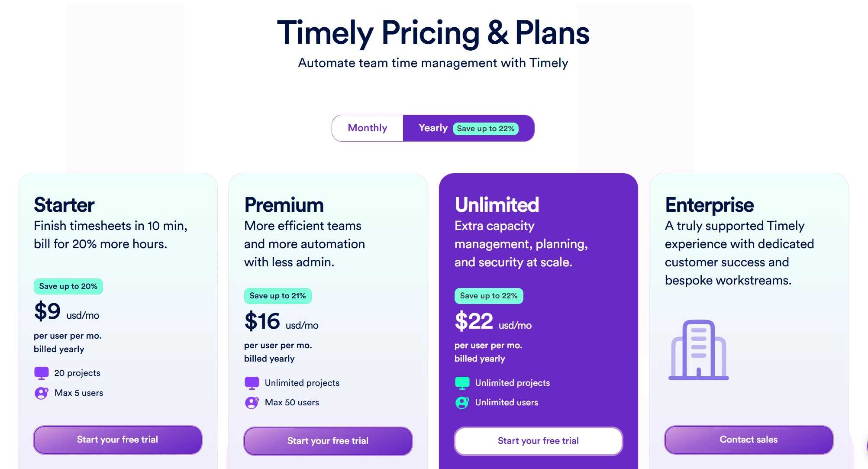Click the Save up to 21% badge in Premium
The image size is (868, 469).
pyautogui.click(x=278, y=296)
